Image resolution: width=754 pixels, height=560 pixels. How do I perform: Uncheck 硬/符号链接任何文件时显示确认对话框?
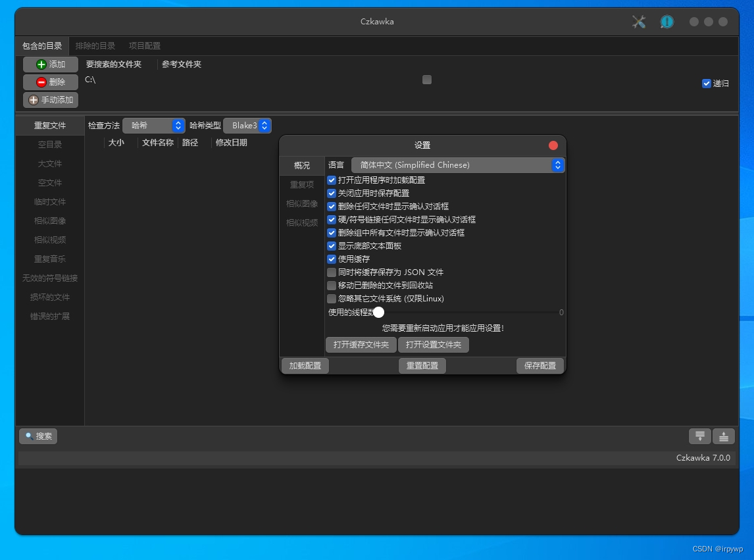[x=332, y=220]
